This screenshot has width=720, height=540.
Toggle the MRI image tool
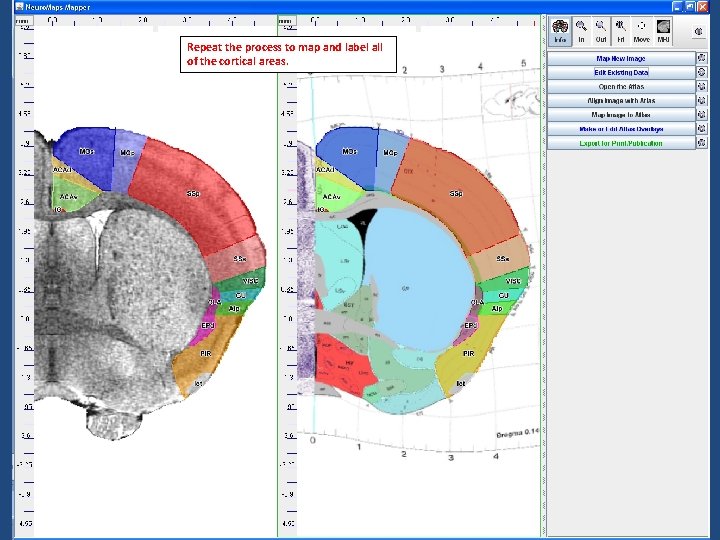click(x=663, y=31)
